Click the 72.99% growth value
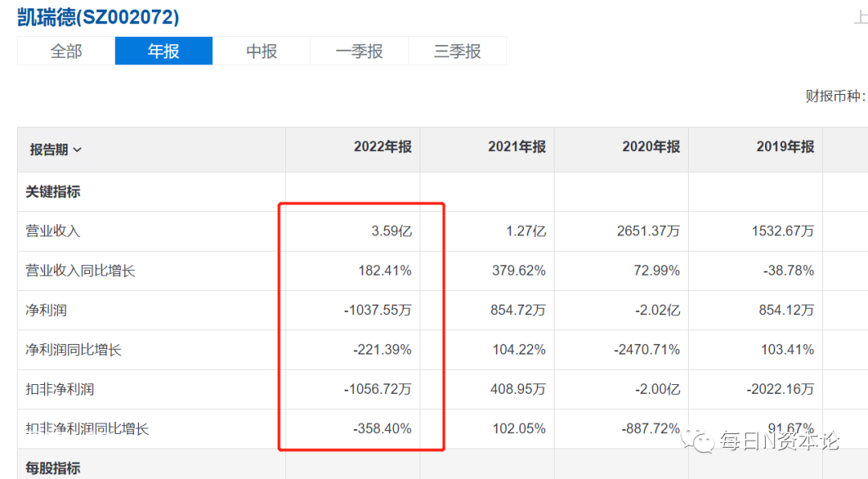868x479 pixels. (657, 271)
